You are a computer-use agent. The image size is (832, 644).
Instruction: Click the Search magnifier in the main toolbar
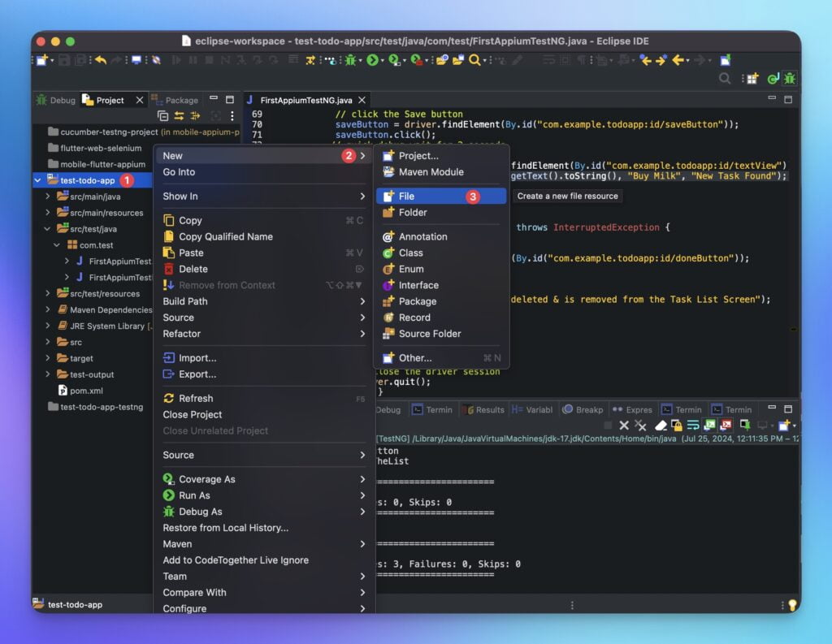click(x=474, y=60)
